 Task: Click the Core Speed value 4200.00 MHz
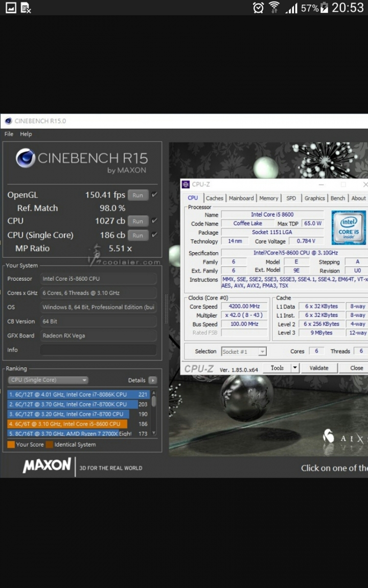click(244, 306)
